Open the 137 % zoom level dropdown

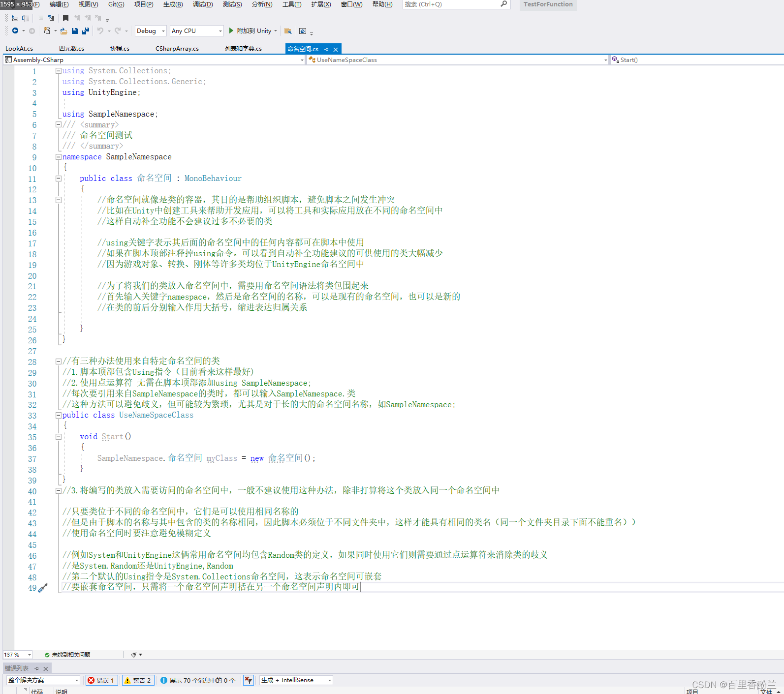pos(17,655)
